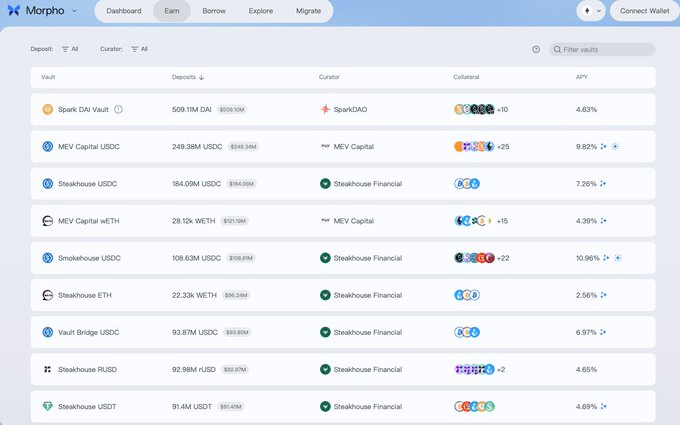Click the 4.65% APY value
The height and width of the screenshot is (425, 680).
[586, 370]
